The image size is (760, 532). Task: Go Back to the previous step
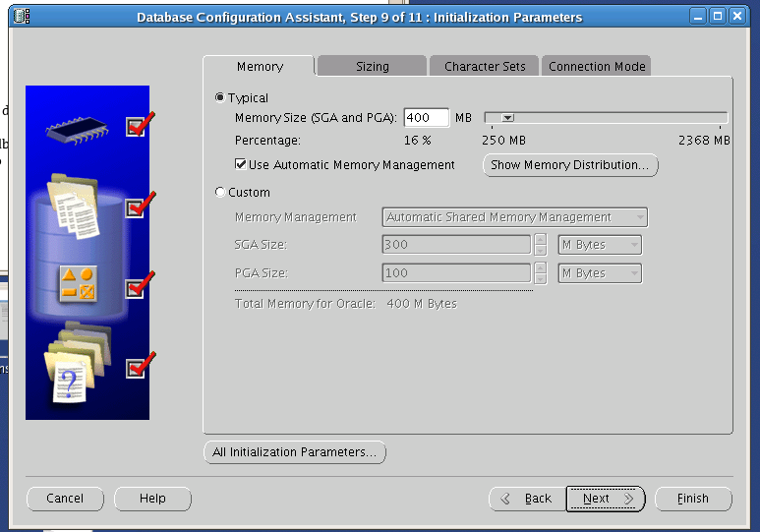528,499
